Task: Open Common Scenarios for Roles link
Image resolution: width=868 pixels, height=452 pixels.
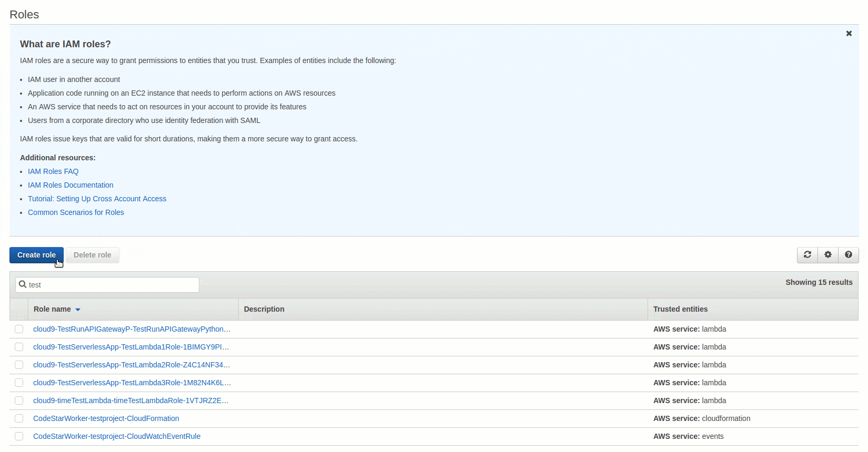Action: click(76, 212)
